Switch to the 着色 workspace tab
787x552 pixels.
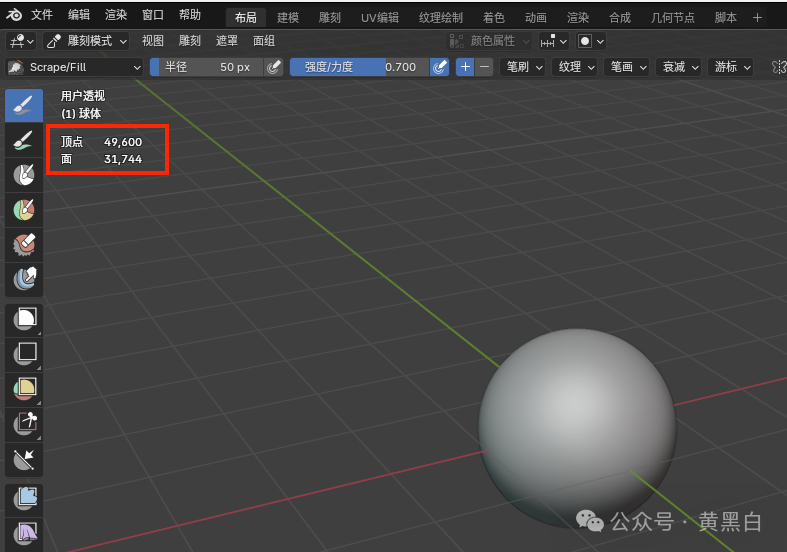493,18
